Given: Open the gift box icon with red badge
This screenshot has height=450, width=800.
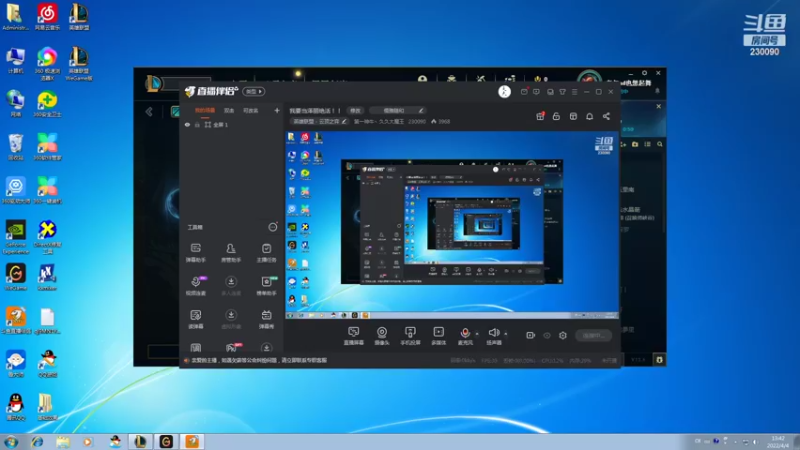Looking at the screenshot, I should click(x=540, y=116).
